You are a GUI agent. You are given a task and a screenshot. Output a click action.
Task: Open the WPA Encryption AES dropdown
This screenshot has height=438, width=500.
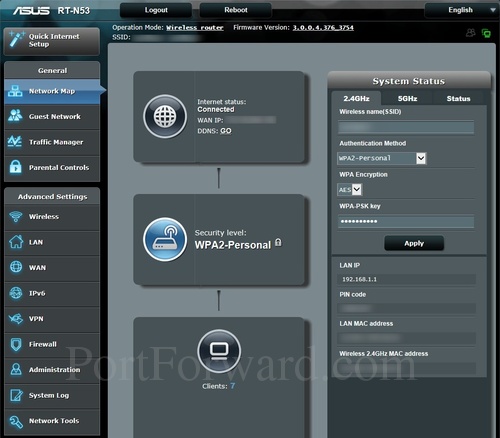[x=350, y=190]
